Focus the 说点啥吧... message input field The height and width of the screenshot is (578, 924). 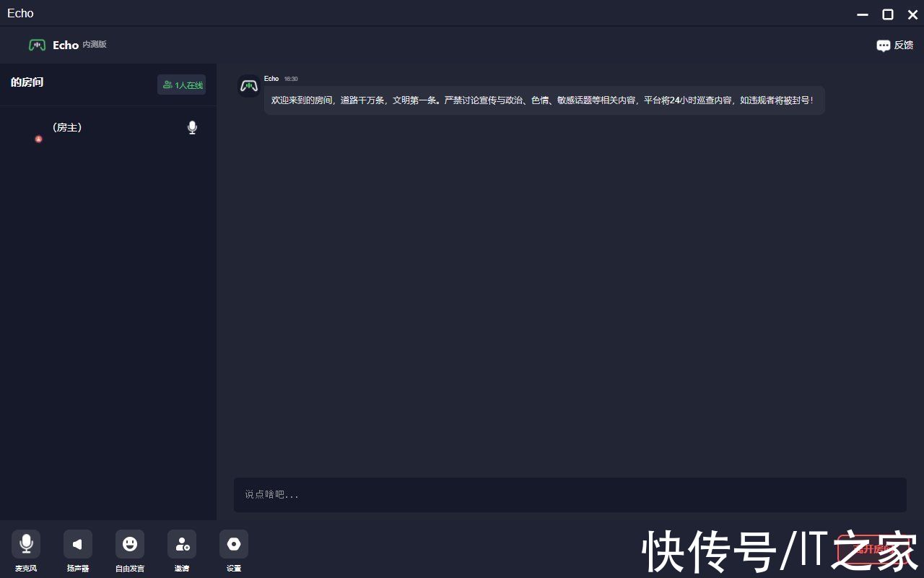coord(570,495)
